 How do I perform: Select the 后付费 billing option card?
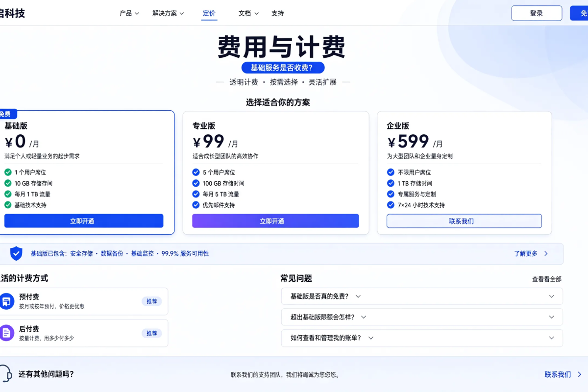click(83, 333)
